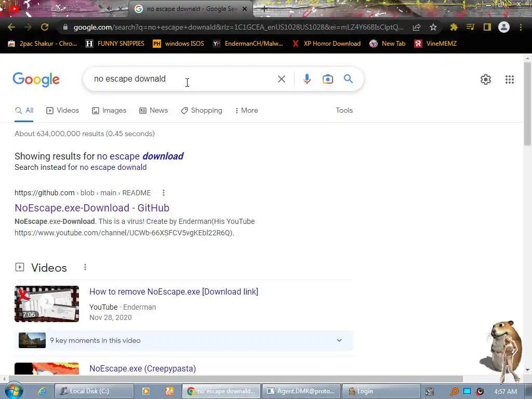This screenshot has height=399, width=532.
Task: Start voice search with microphone
Action: click(x=307, y=79)
